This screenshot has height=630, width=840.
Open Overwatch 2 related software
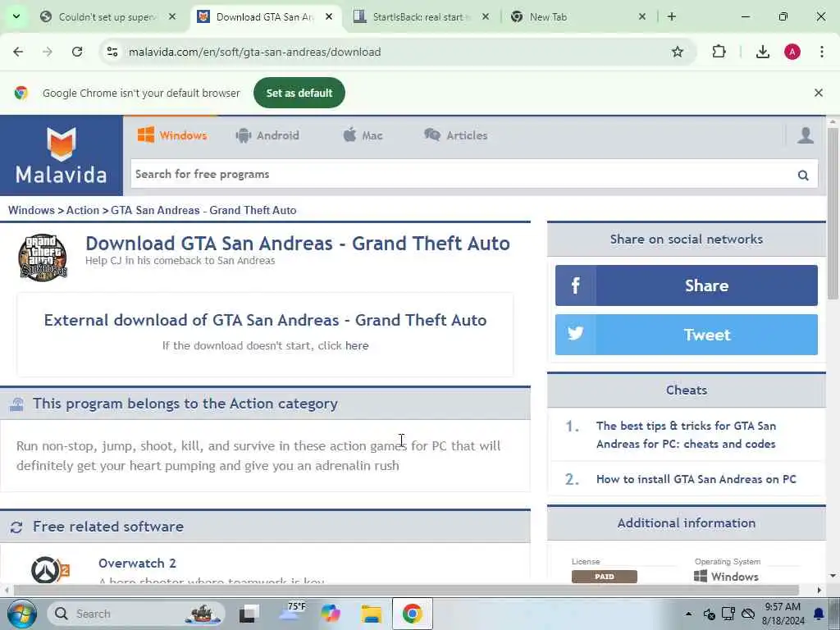(137, 563)
